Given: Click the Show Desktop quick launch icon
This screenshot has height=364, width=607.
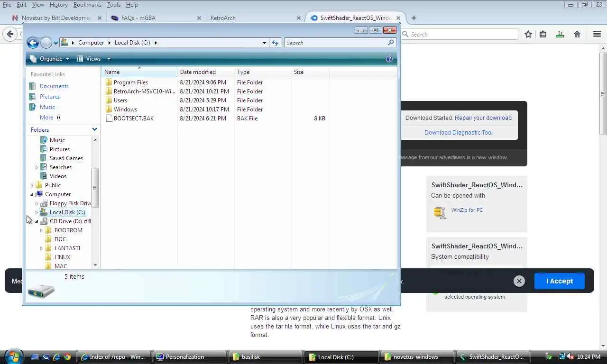Looking at the screenshot, I should (x=35, y=357).
